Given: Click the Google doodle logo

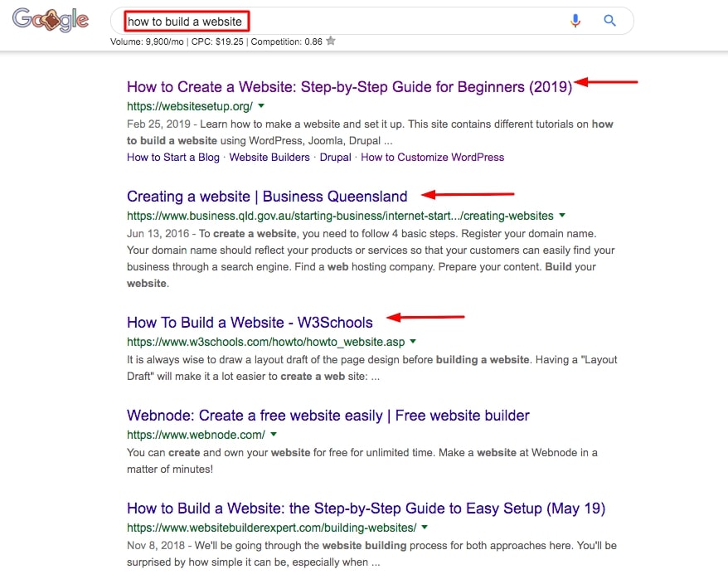Looking at the screenshot, I should pos(50,20).
